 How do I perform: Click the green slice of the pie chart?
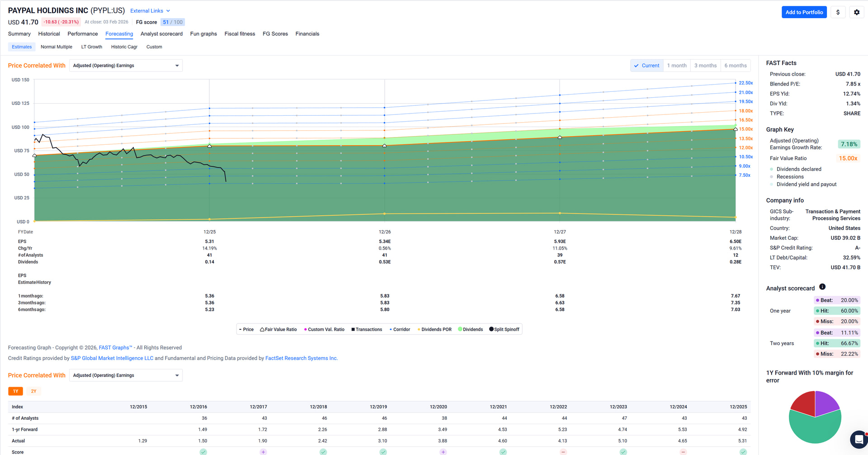point(814,430)
